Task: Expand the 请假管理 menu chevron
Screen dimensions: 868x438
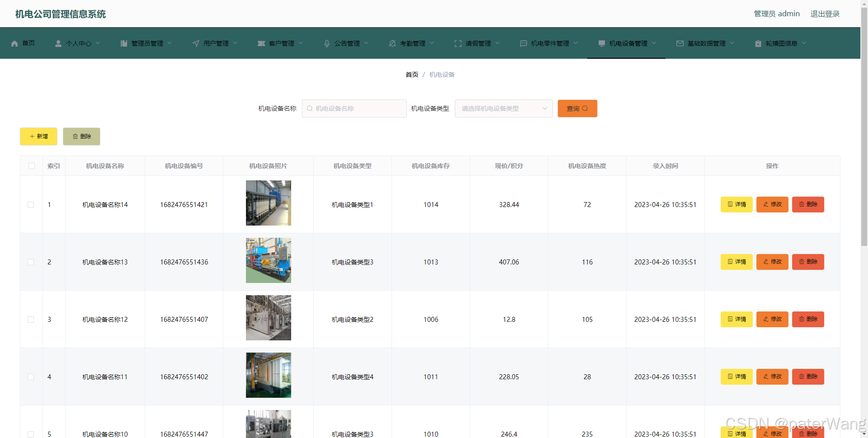Action: pos(497,43)
